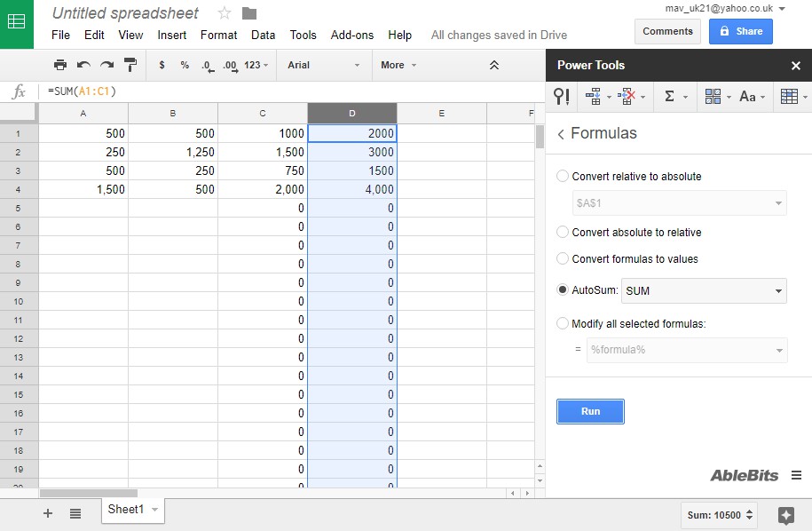Click the Print icon in the toolbar

pos(59,65)
